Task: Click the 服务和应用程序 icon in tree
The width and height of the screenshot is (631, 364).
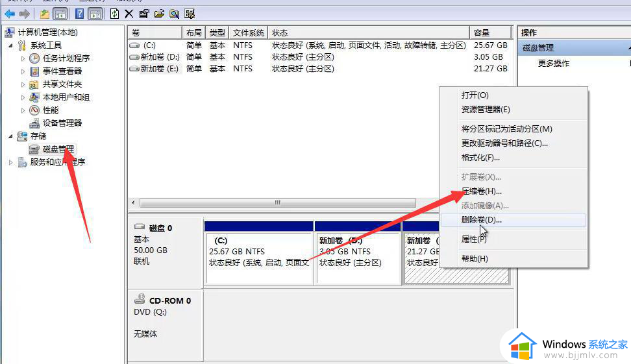Action: [22, 162]
